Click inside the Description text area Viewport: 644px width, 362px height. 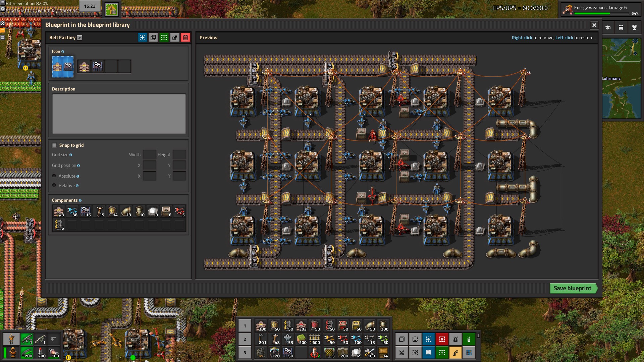119,114
